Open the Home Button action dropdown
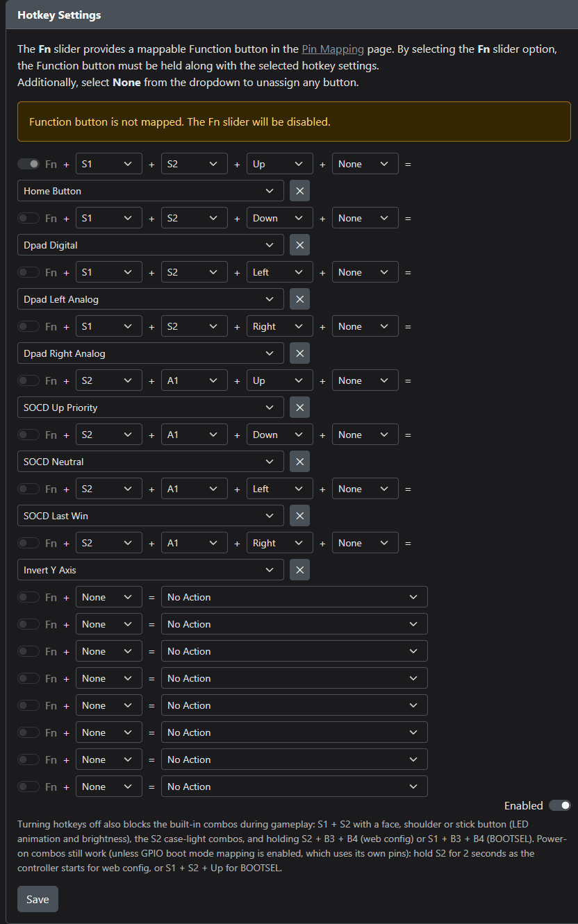The width and height of the screenshot is (578, 924). 151,191
